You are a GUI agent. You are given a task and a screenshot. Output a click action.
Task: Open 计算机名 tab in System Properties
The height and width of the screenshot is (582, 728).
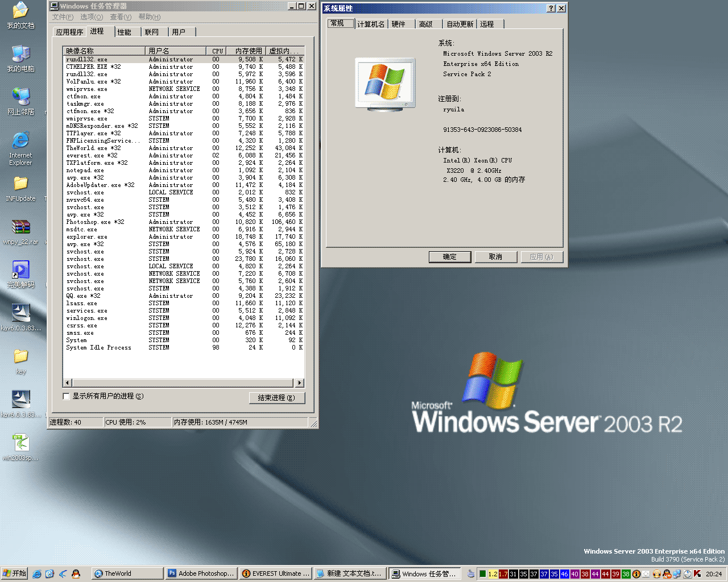[x=371, y=24]
